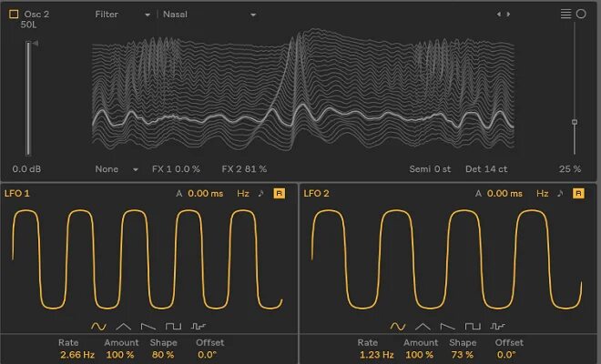The width and height of the screenshot is (601, 364).
Task: Open the Filter category dropdown
Action: click(x=122, y=15)
